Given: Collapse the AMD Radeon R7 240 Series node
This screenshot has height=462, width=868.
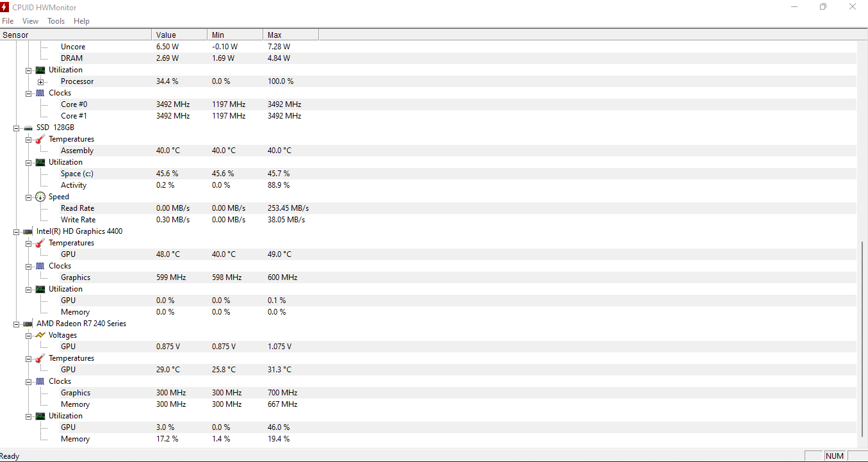Looking at the screenshot, I should (x=17, y=324).
